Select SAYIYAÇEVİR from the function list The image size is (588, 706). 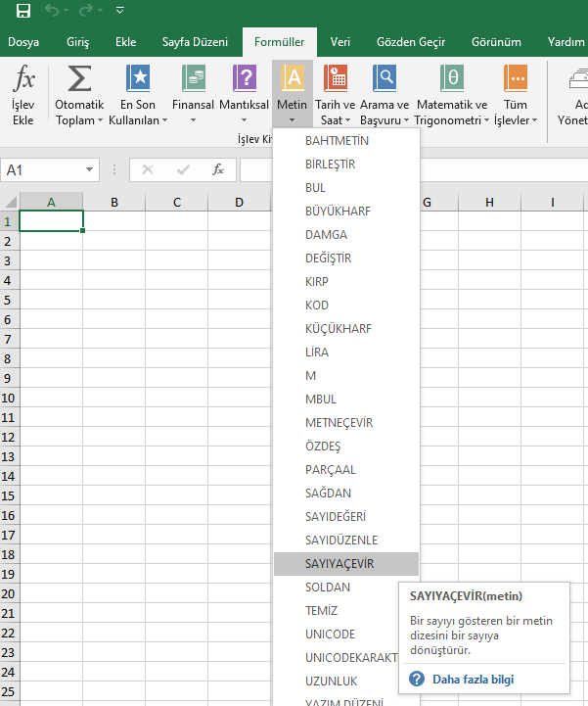pyautogui.click(x=339, y=564)
